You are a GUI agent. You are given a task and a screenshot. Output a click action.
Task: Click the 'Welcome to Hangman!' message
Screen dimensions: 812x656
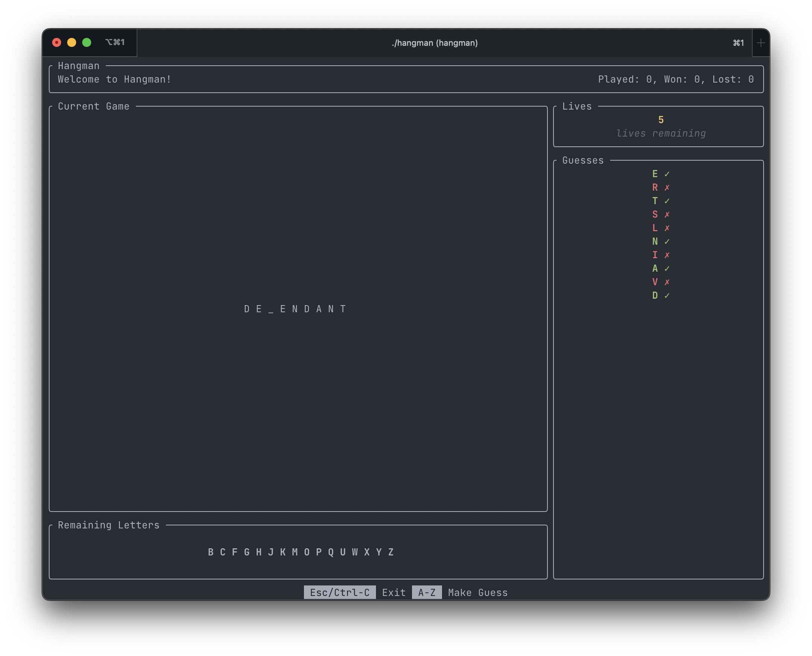tap(114, 79)
